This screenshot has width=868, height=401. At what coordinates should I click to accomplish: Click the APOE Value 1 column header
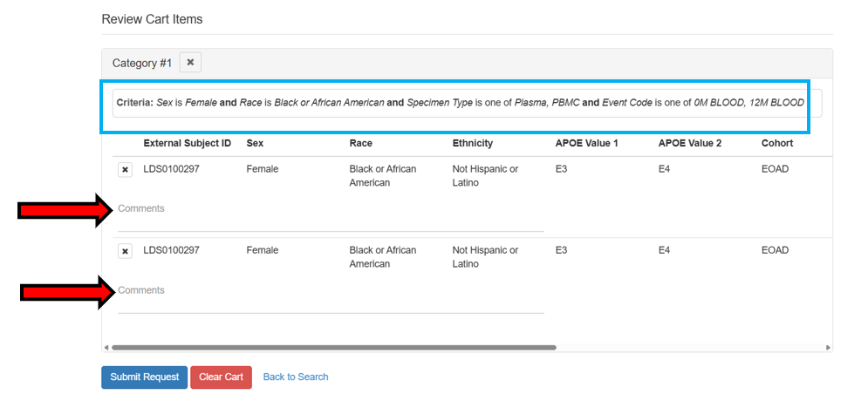pyautogui.click(x=586, y=143)
